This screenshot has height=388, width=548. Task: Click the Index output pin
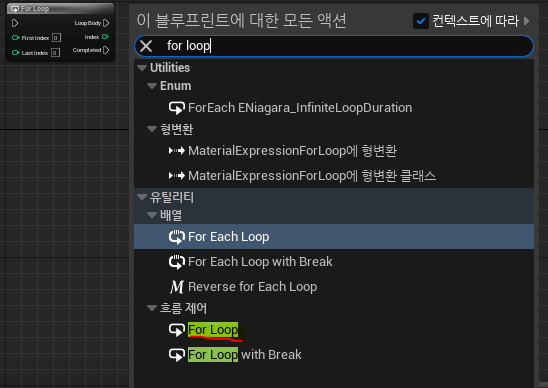(105, 37)
